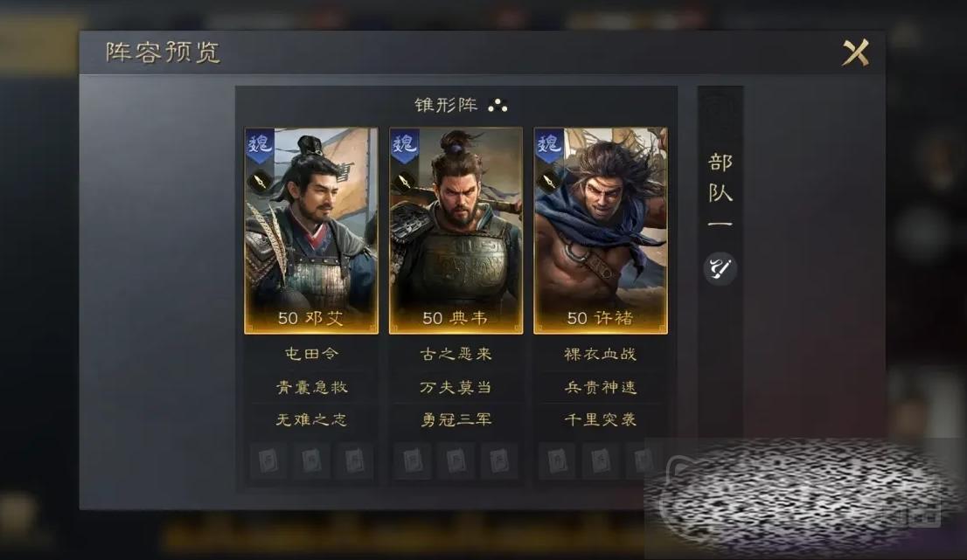The height and width of the screenshot is (560, 967).
Task: Close the 阵容预览 window
Action: coord(856,52)
